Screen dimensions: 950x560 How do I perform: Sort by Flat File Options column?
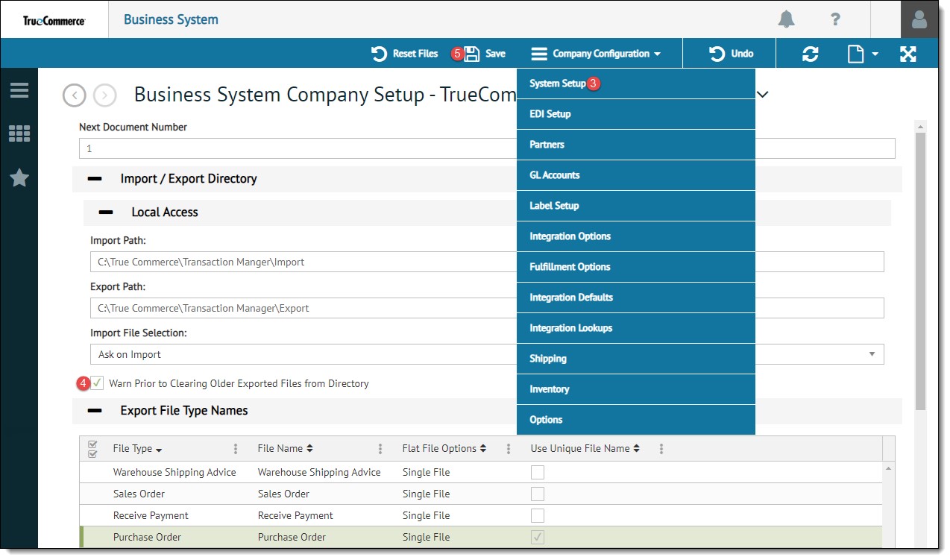[444, 449]
